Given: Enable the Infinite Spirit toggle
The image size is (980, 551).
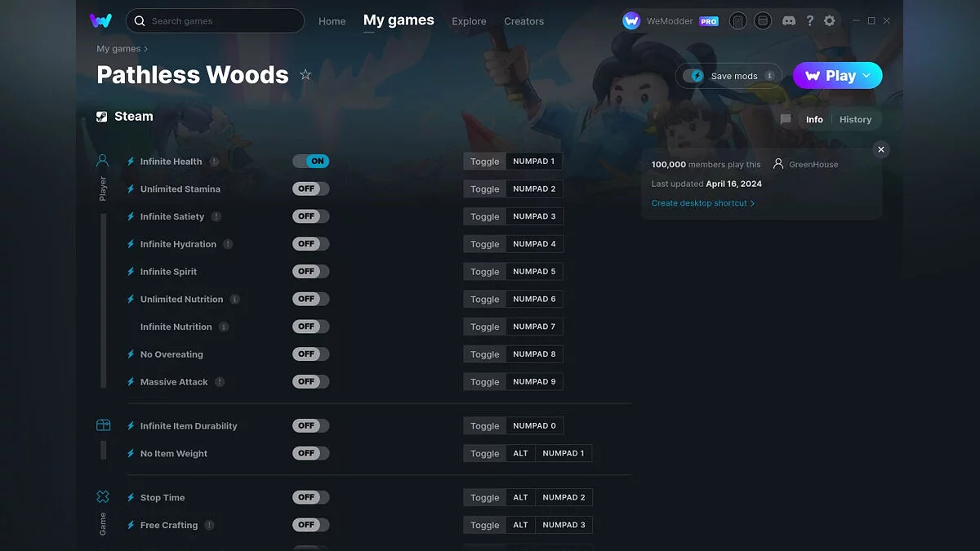Looking at the screenshot, I should pos(311,271).
